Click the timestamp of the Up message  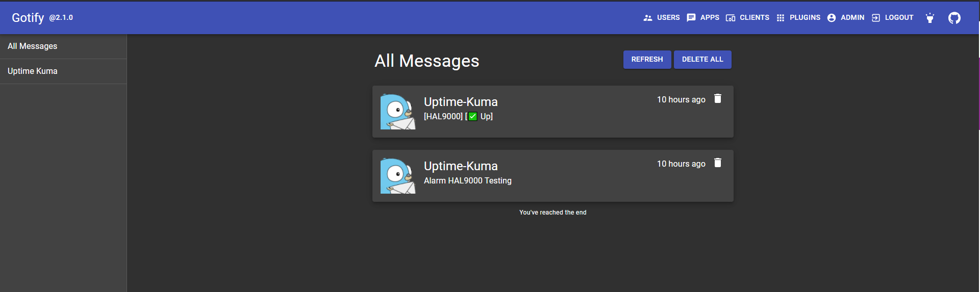point(681,100)
